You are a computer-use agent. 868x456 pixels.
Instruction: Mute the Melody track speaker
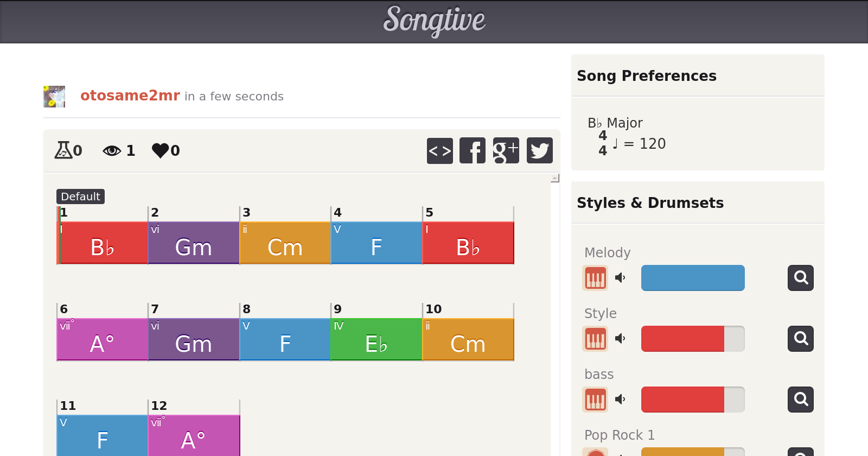tap(621, 278)
